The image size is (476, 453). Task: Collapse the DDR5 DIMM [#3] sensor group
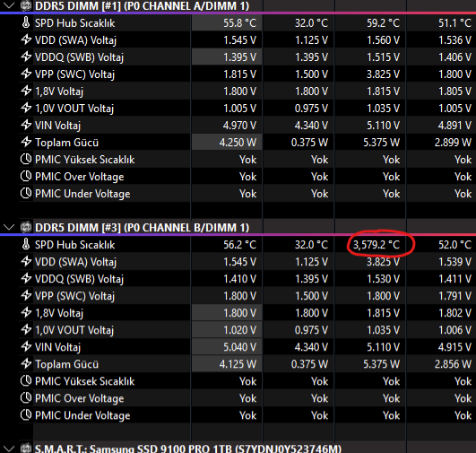(x=9, y=227)
